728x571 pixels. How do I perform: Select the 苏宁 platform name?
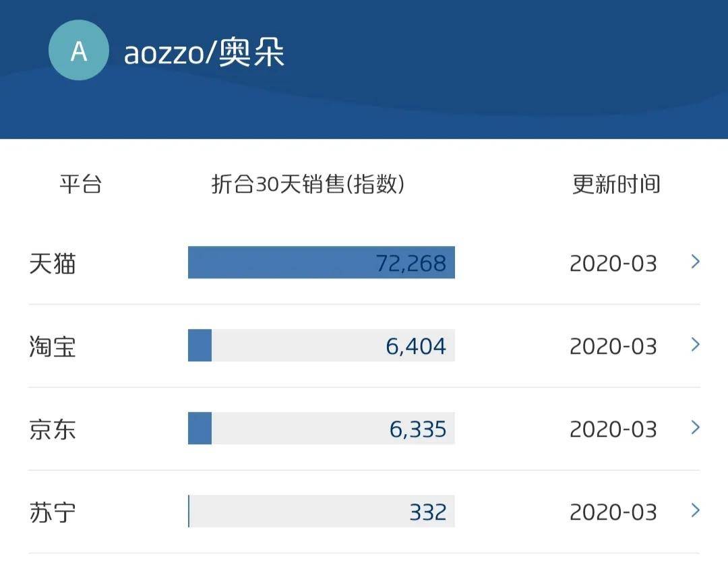click(53, 512)
